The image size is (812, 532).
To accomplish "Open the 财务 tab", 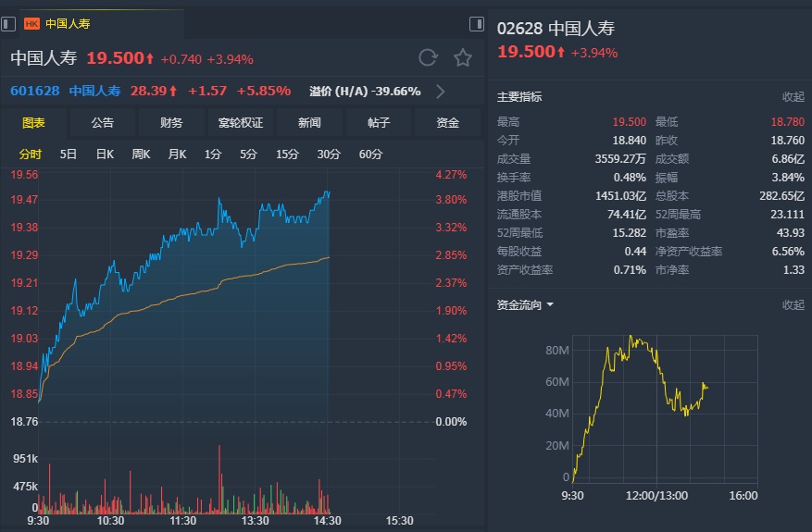I will coord(171,122).
